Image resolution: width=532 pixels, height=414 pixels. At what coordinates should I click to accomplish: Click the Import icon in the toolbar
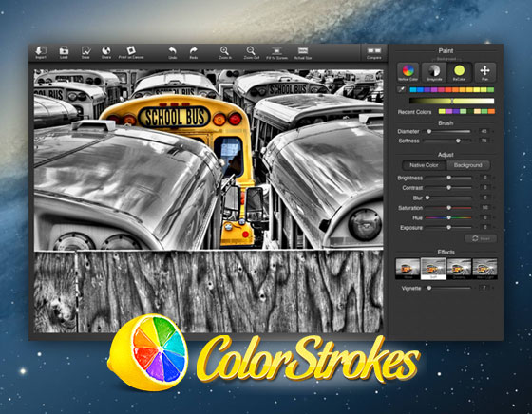(41, 53)
